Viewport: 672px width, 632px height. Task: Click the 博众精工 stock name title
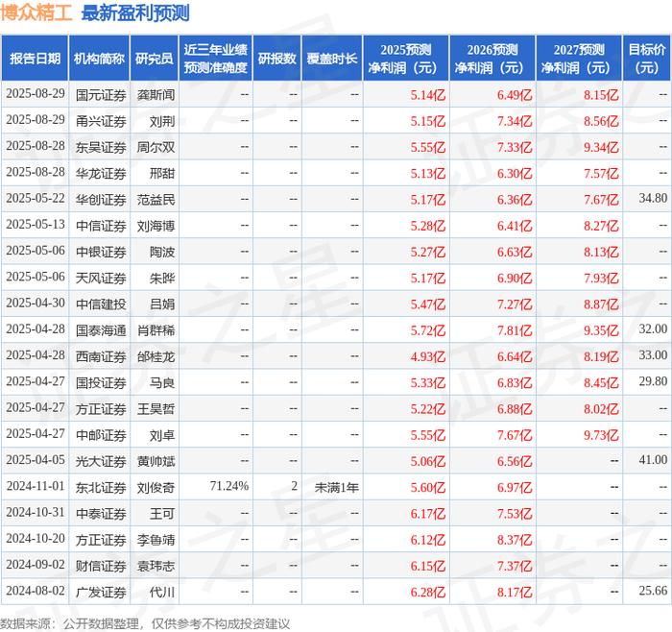pyautogui.click(x=36, y=12)
